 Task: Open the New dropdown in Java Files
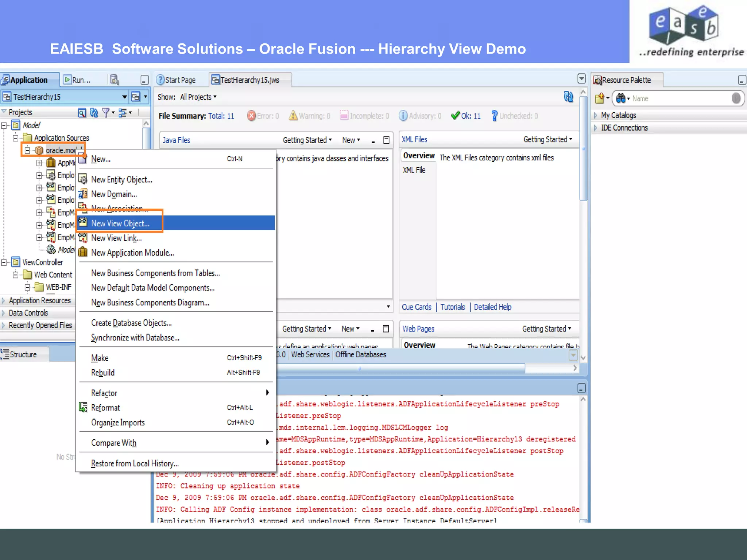click(351, 140)
